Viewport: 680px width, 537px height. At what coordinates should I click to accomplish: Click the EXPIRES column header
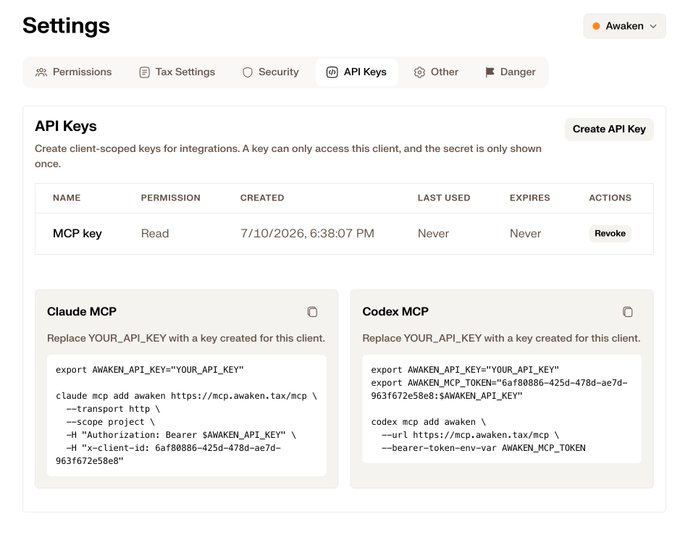pyautogui.click(x=530, y=198)
